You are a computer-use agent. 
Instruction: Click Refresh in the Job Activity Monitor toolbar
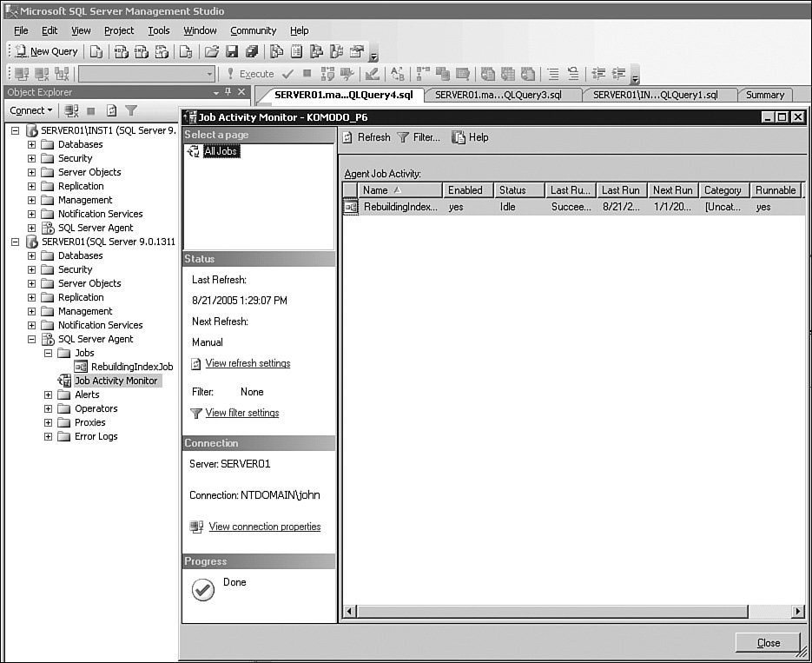[366, 137]
